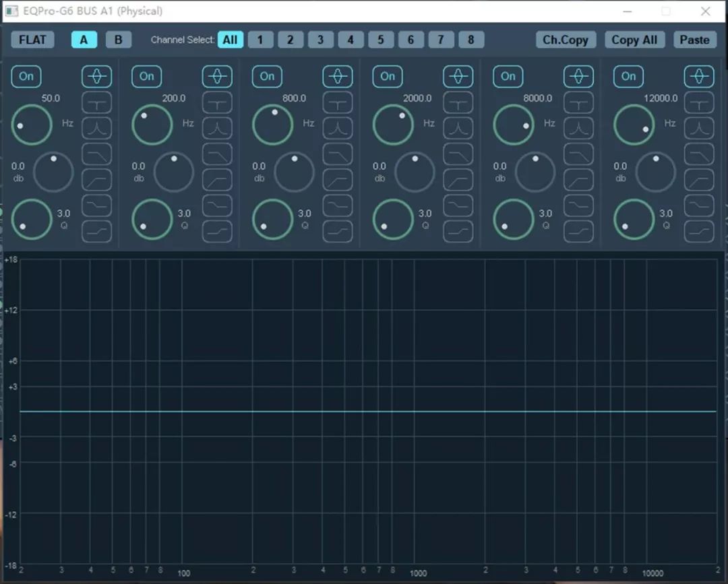Pick the band-pass peak icon in the 2000 Hz band
Image resolution: width=728 pixels, height=584 pixels.
[458, 128]
